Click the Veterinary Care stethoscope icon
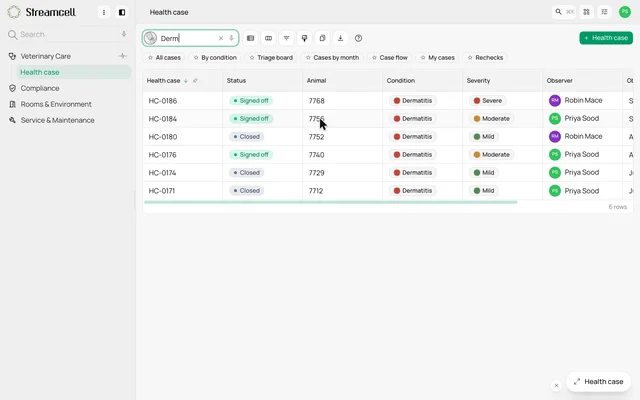This screenshot has width=640, height=400. (12, 56)
